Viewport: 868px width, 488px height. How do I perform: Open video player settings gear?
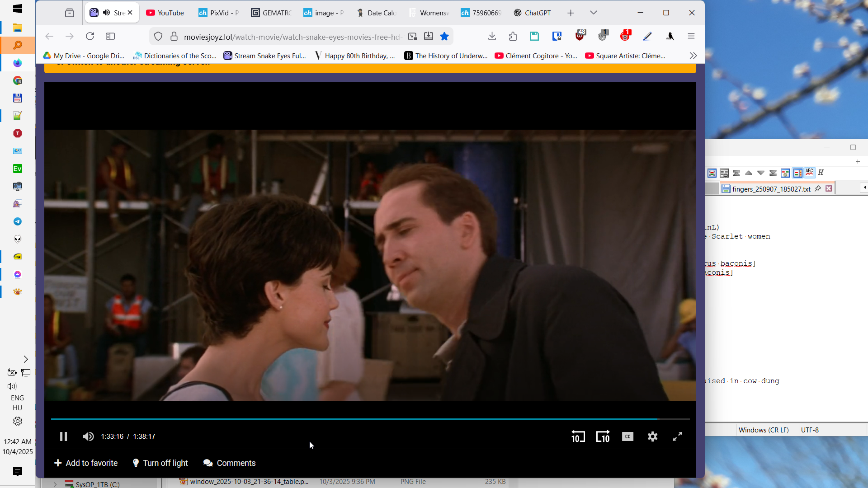pos(652,436)
